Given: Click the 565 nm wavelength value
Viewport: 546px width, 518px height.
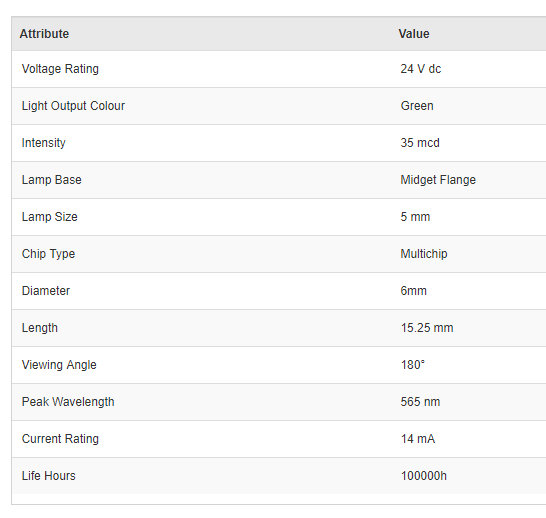Looking at the screenshot, I should (x=420, y=402).
